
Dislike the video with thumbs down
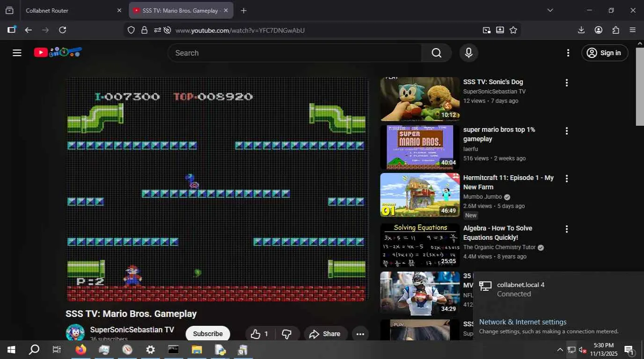287,334
